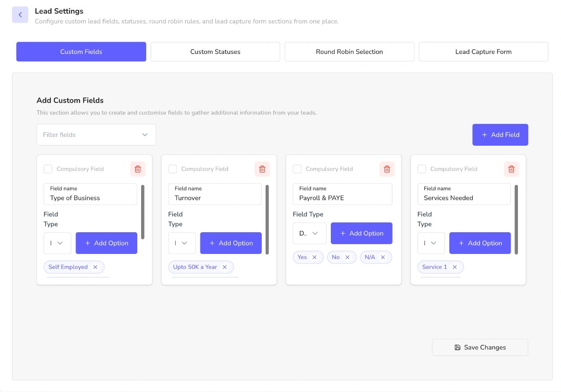Viewport: 561px width, 392px height.
Task: Add Option to the Turnover field
Action: tap(231, 243)
